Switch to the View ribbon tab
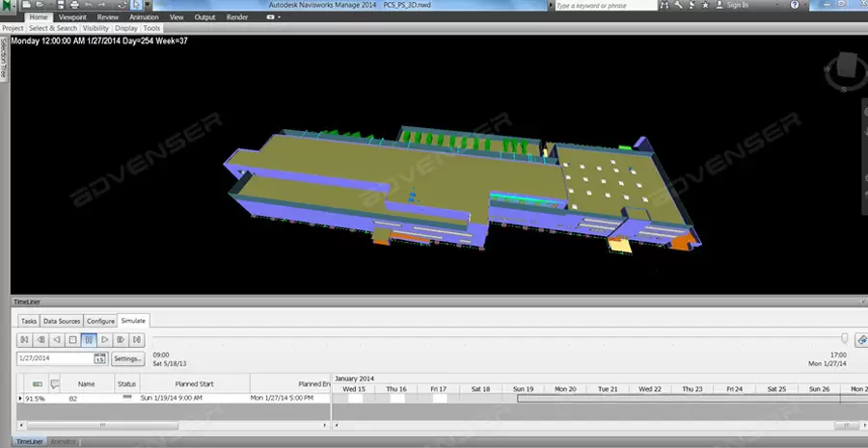The image size is (868, 448). pyautogui.click(x=176, y=17)
